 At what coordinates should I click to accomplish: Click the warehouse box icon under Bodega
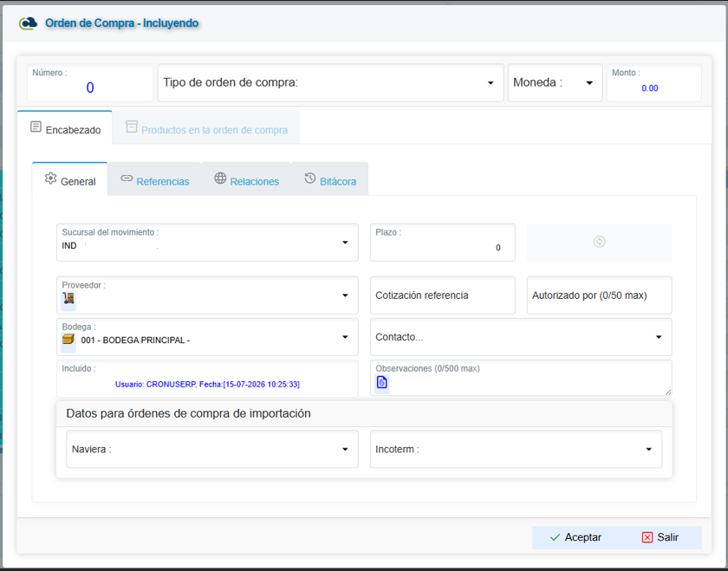point(68,340)
